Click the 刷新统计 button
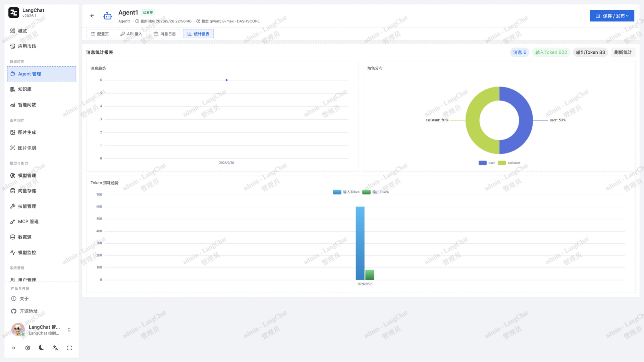Image resolution: width=644 pixels, height=362 pixels. [623, 52]
